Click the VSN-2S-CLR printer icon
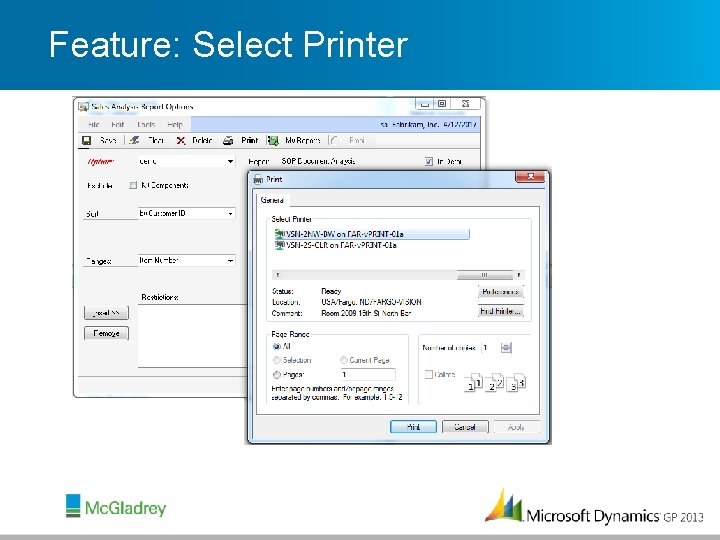 point(279,245)
